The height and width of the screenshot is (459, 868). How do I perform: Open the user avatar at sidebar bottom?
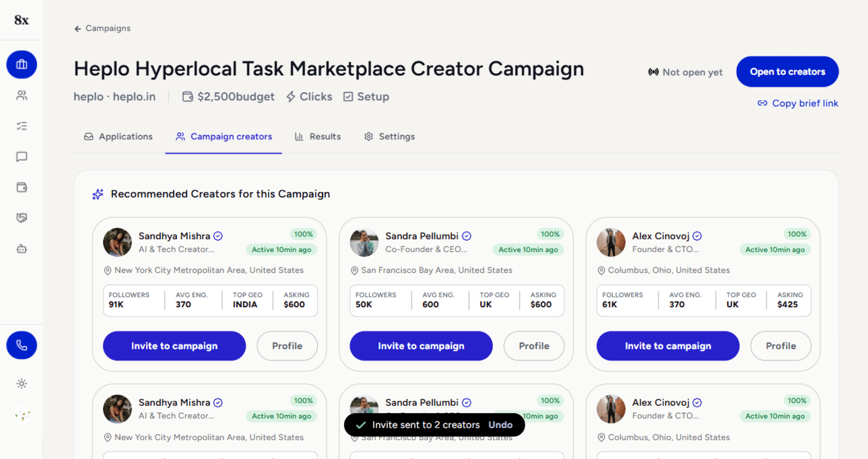(x=22, y=415)
